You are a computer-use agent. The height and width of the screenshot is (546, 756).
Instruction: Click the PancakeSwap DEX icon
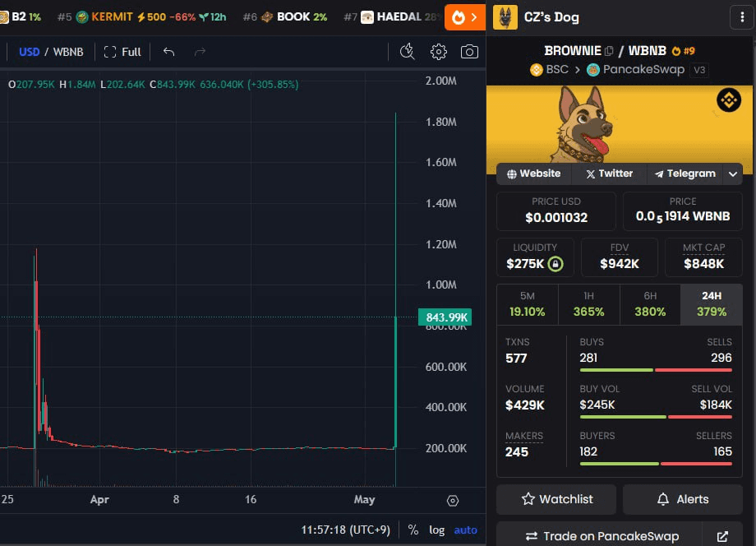[593, 70]
